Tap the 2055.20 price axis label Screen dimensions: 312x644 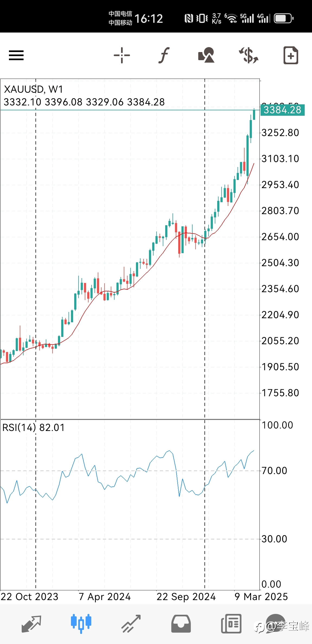[280, 341]
